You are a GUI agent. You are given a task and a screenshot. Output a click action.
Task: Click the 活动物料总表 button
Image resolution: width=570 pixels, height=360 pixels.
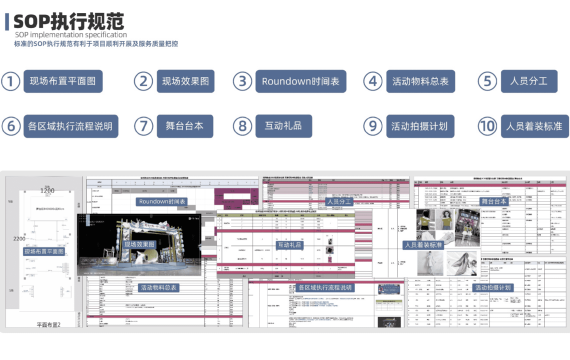[x=420, y=81]
